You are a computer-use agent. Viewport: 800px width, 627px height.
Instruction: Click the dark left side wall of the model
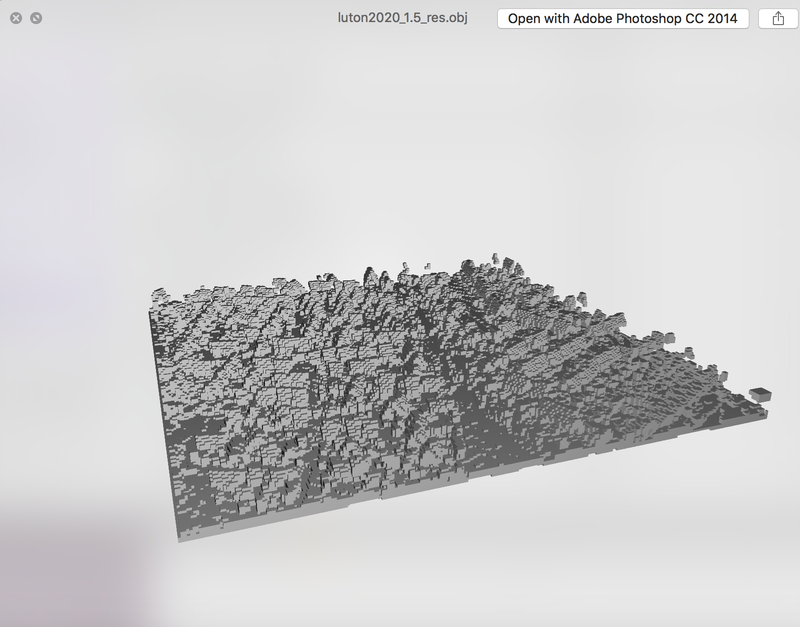pyautogui.click(x=164, y=420)
